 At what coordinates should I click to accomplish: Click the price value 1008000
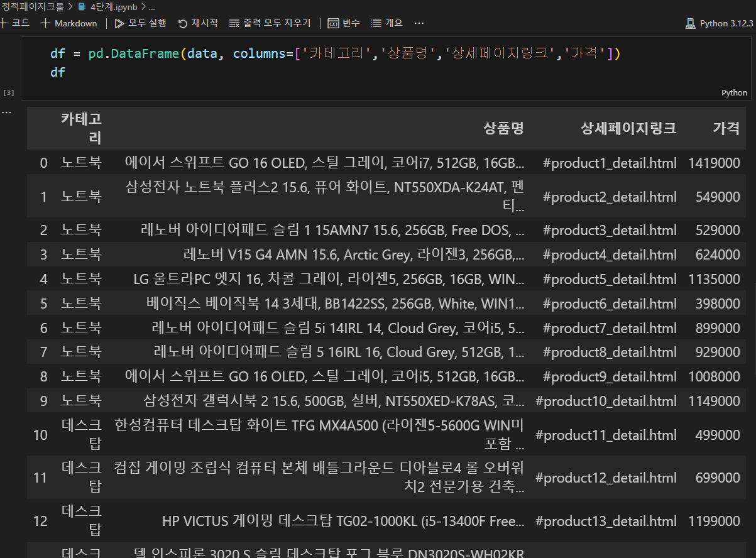click(x=714, y=376)
